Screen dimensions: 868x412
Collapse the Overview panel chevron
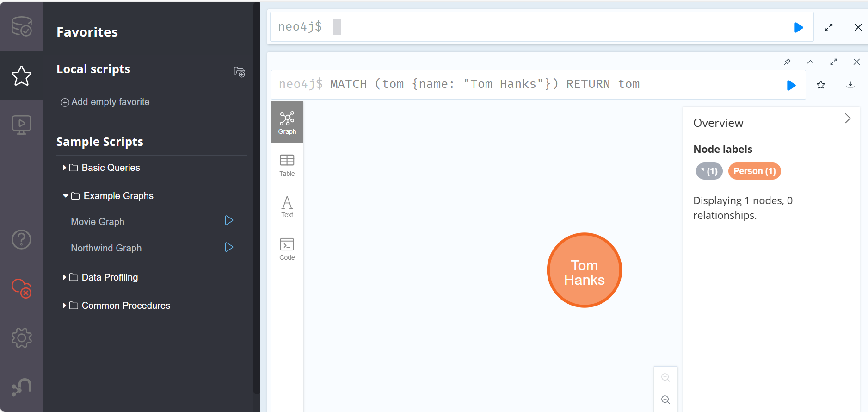pyautogui.click(x=848, y=119)
